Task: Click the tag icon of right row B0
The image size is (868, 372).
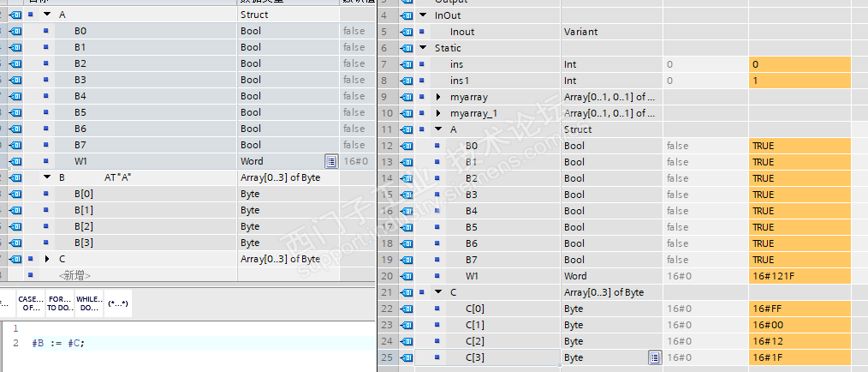Action: pyautogui.click(x=407, y=146)
